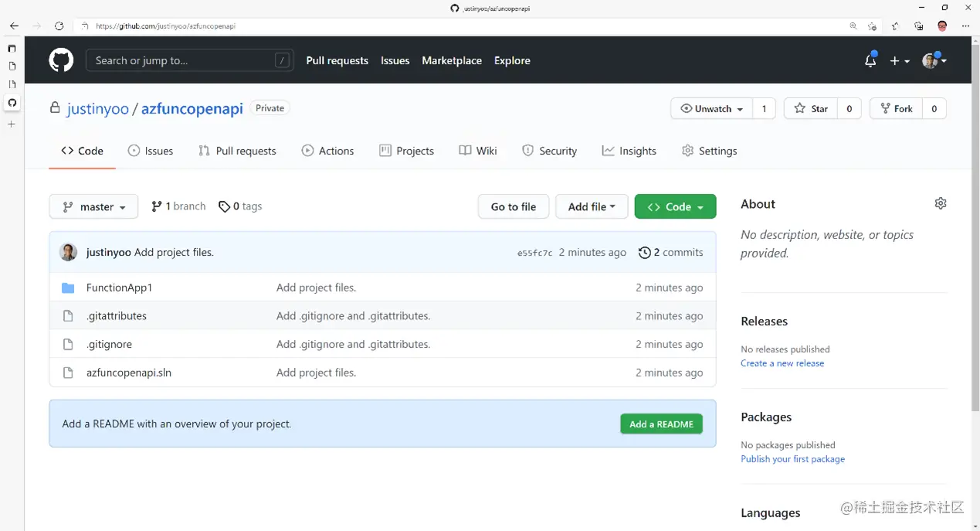Viewport: 980px width, 531px height.
Task: Fork the repository
Action: pyautogui.click(x=896, y=108)
